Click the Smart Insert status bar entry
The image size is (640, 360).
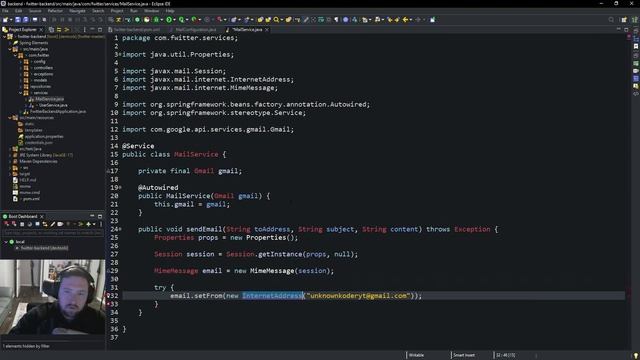pos(464,355)
